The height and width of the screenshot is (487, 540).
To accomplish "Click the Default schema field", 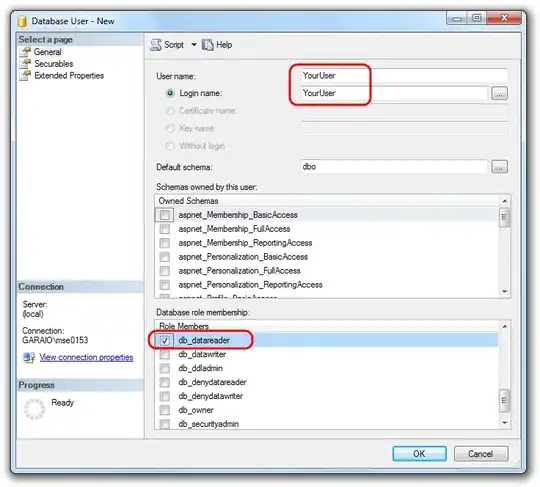I will click(394, 167).
